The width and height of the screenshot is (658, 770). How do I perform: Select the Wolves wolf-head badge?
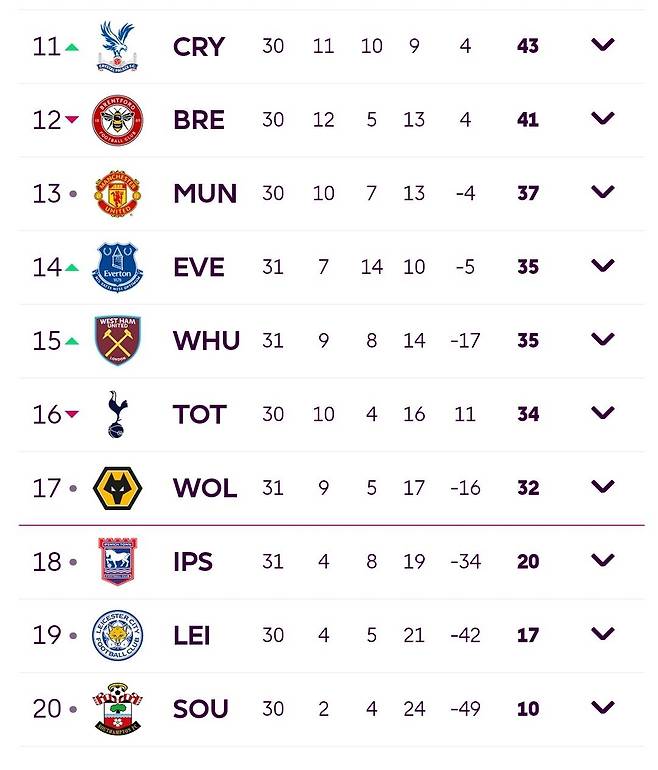(117, 488)
